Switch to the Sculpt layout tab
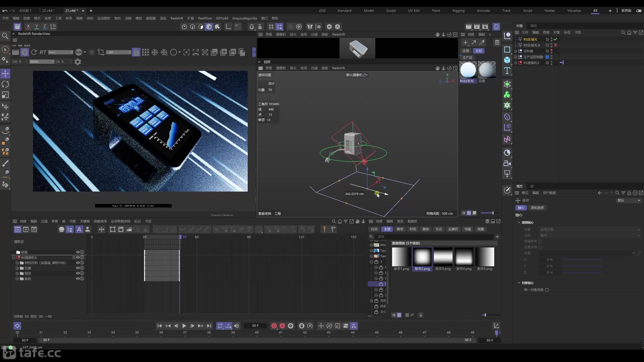The width and height of the screenshot is (644, 362). tap(391, 11)
